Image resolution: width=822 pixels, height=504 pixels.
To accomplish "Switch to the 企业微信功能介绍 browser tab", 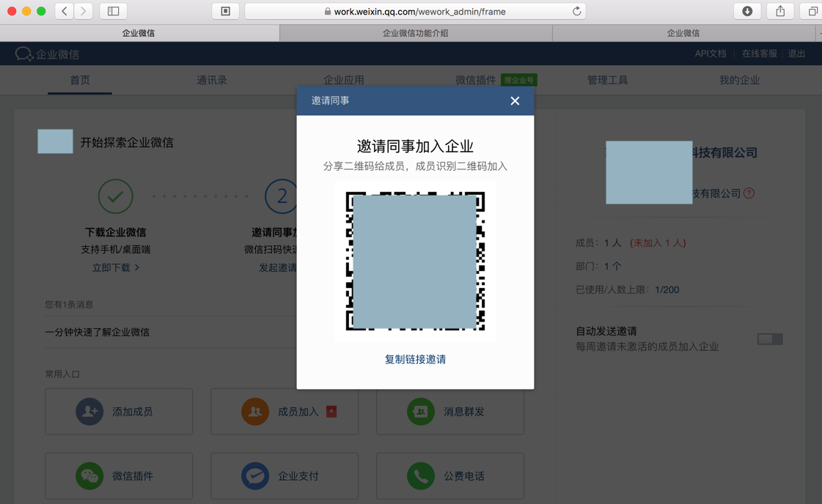I will [x=416, y=33].
